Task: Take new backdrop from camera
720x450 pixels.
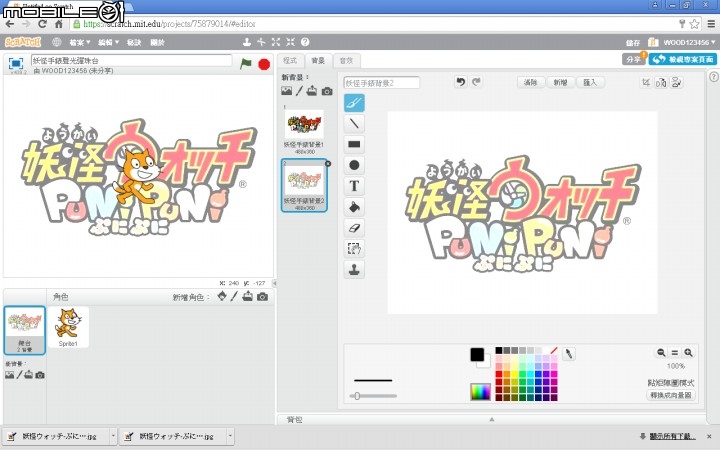Action: point(327,91)
